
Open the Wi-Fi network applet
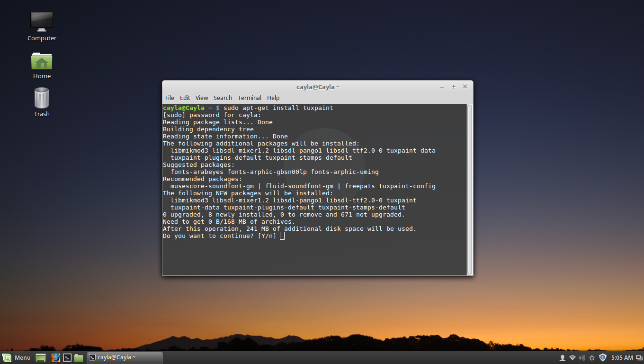(x=572, y=357)
